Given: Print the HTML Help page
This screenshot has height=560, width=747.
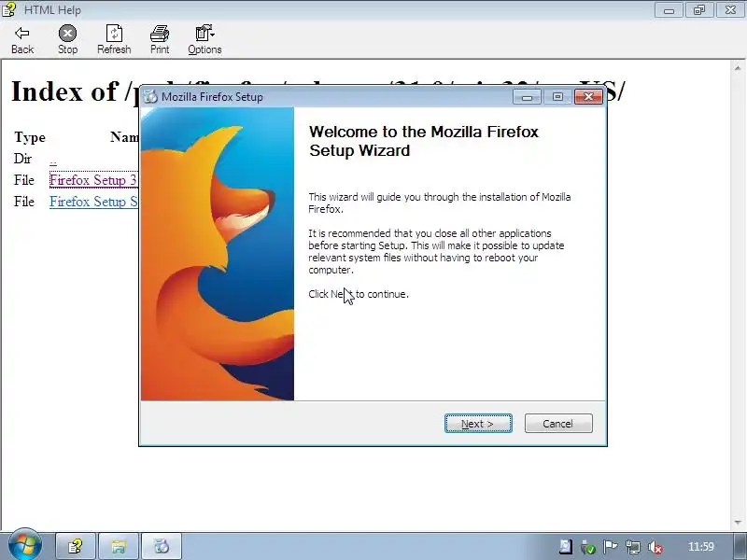Looking at the screenshot, I should click(160, 40).
